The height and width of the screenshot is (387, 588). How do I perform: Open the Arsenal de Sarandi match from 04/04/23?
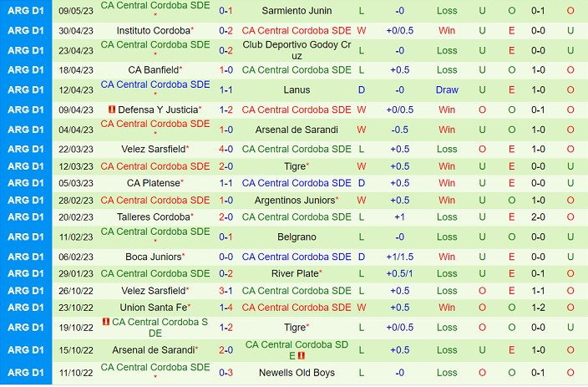(297, 130)
